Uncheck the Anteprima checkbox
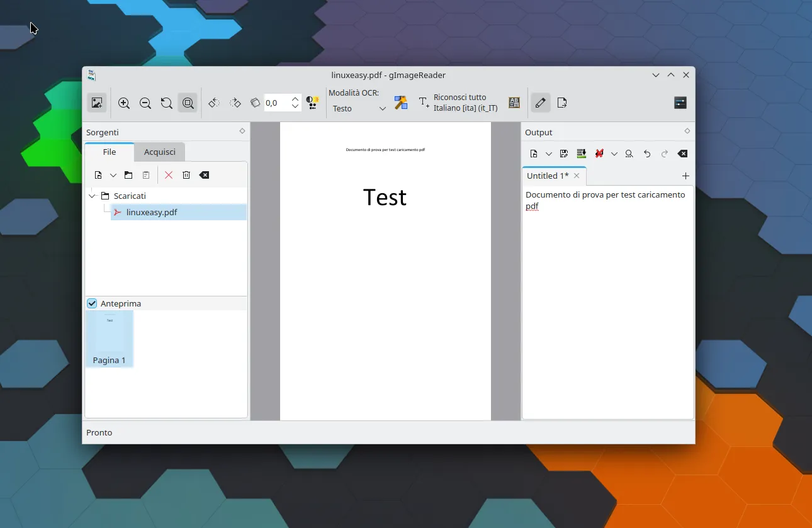This screenshot has height=528, width=812. [93, 303]
